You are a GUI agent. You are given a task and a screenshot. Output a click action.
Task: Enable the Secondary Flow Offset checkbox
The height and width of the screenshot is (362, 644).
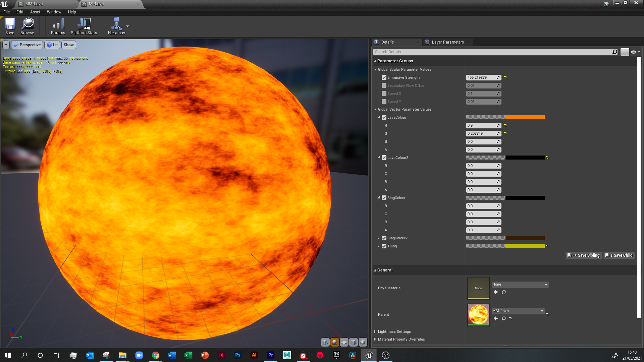pos(384,85)
